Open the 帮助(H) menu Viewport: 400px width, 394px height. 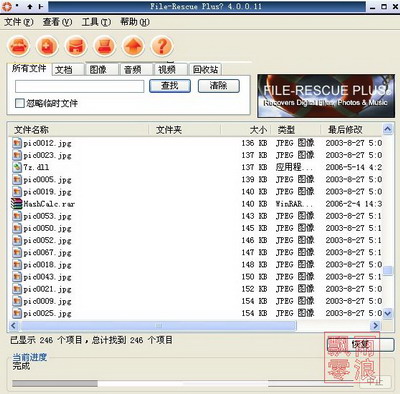tap(135, 22)
